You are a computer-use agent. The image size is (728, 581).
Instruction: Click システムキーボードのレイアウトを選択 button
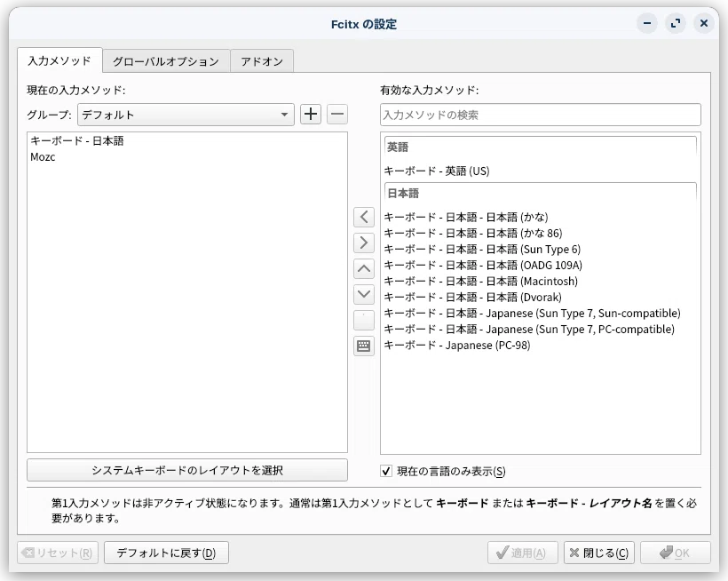tap(187, 470)
